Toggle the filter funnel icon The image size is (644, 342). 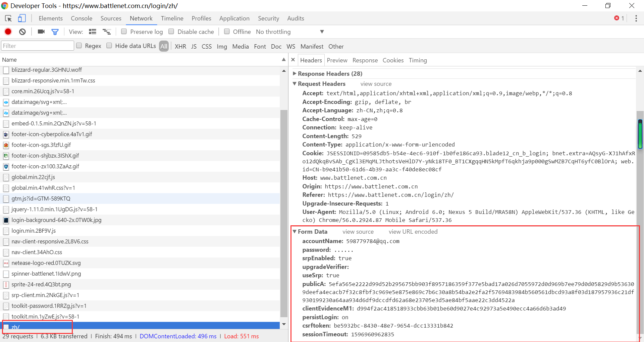(55, 32)
